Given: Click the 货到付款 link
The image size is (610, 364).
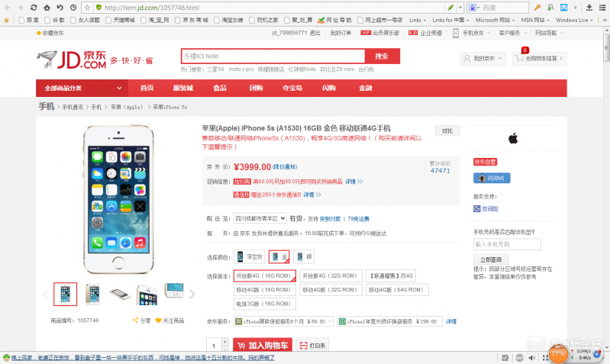Looking at the screenshot, I should (330, 219).
